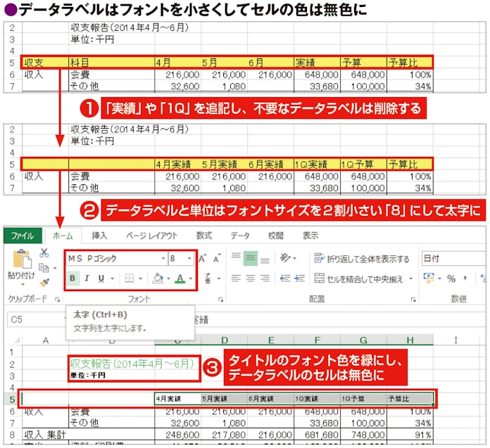Select column header F
490x448 pixels.
[x=318, y=340]
